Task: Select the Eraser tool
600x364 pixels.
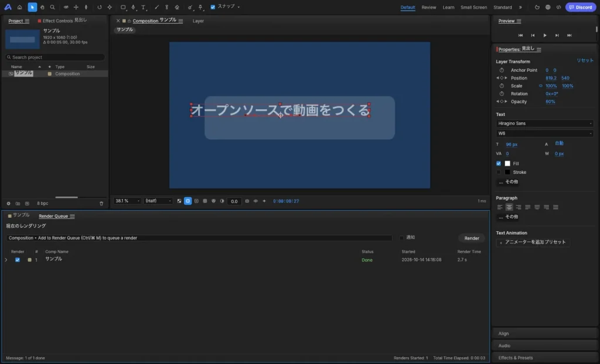Action: pyautogui.click(x=177, y=7)
